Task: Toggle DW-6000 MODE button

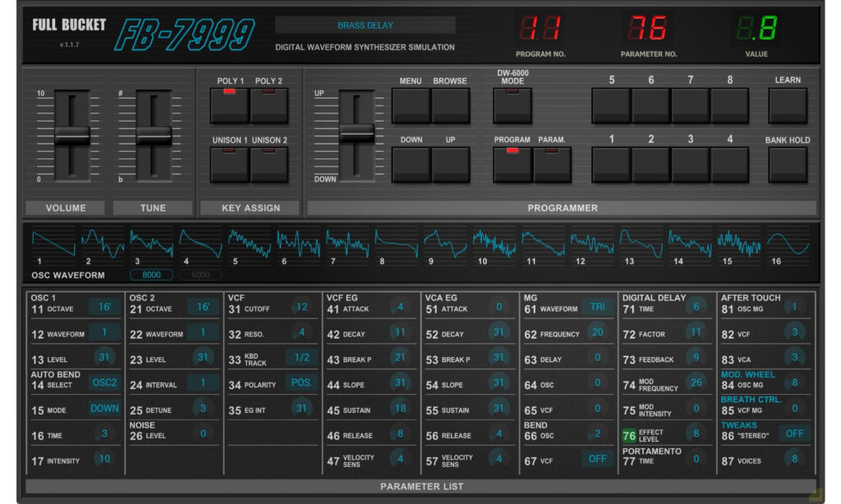Action: pyautogui.click(x=512, y=106)
